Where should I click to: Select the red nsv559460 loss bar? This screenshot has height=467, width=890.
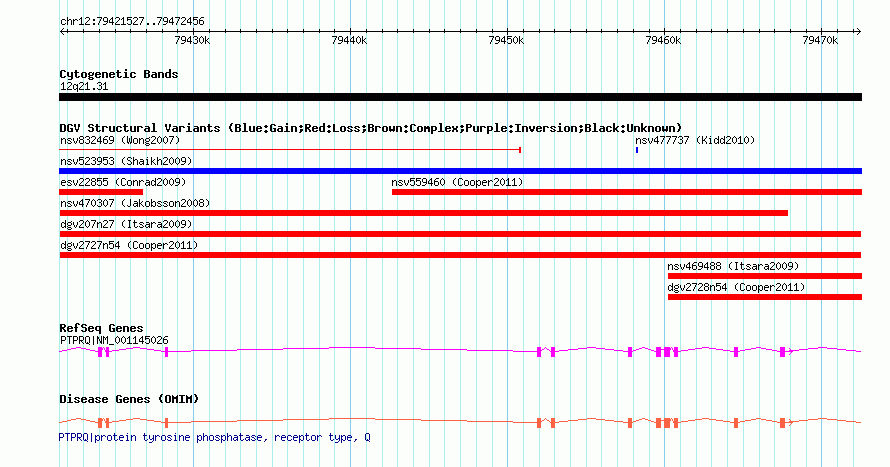point(627,192)
